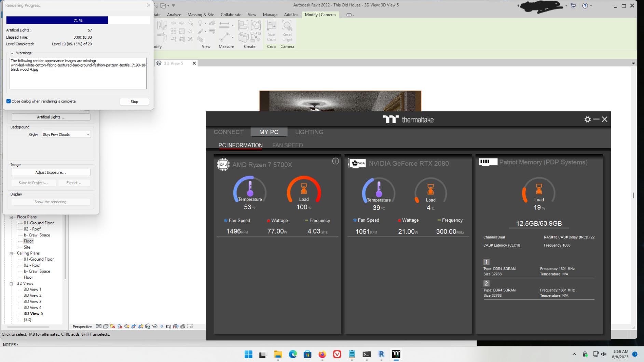Click Reveal Hidden Elements lightbulb icon
This screenshot has height=362, width=644.
(162, 326)
